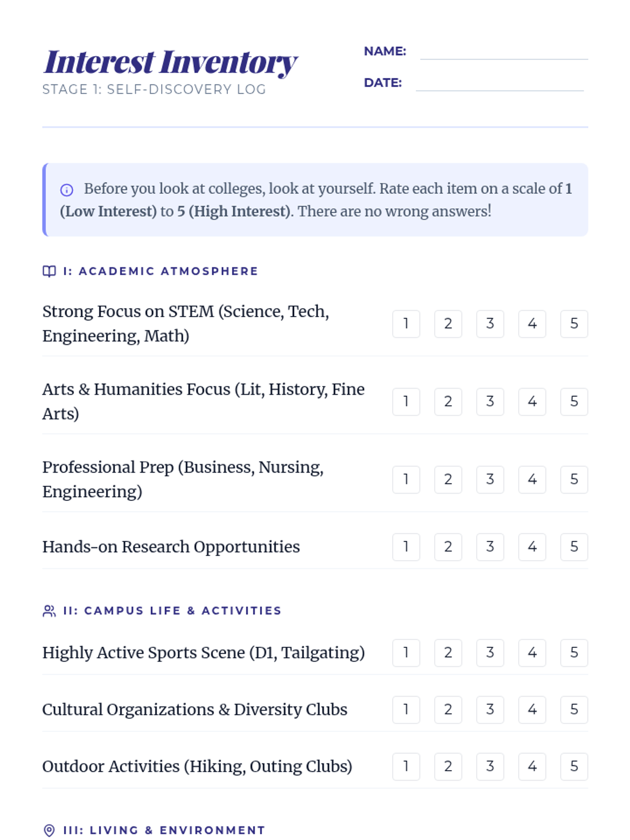Choose 4 for Highly Active Sports Scene
Screen dimensions: 630x840
point(532,653)
